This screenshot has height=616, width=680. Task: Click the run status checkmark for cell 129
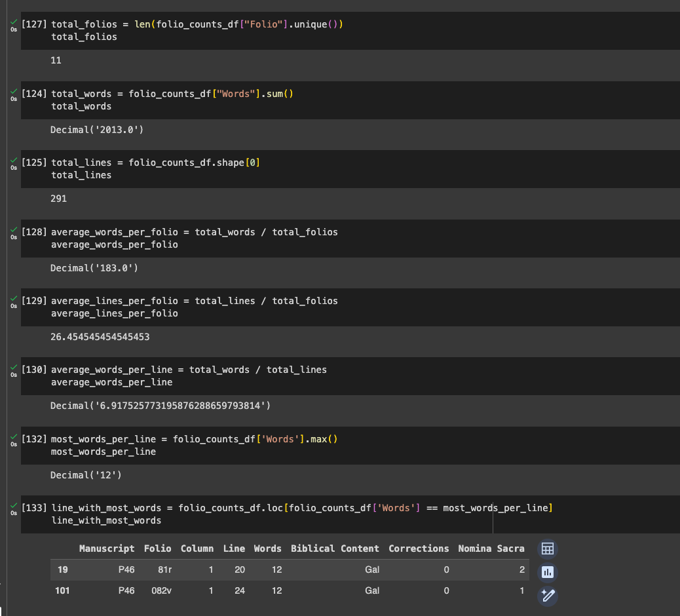tap(14, 300)
